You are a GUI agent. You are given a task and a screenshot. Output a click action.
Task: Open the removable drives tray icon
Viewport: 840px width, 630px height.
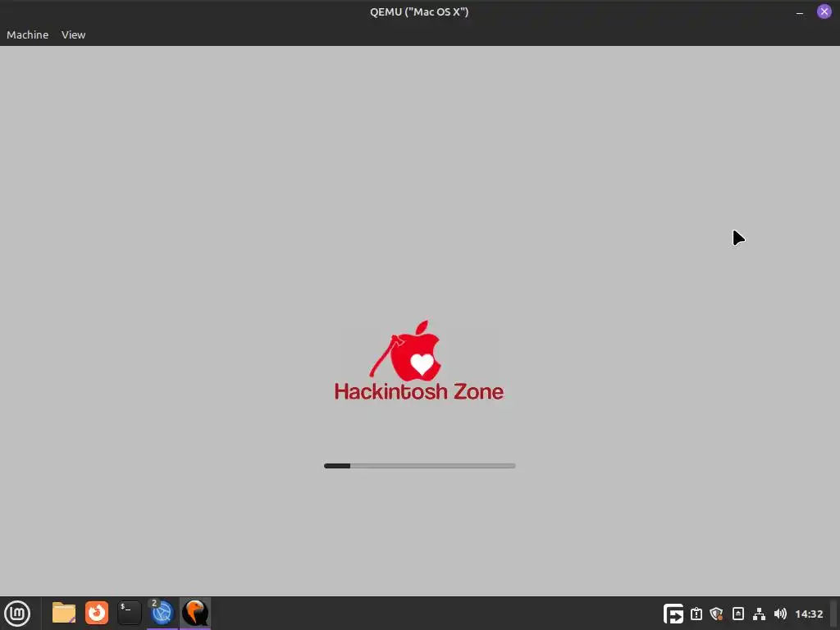[x=738, y=614]
